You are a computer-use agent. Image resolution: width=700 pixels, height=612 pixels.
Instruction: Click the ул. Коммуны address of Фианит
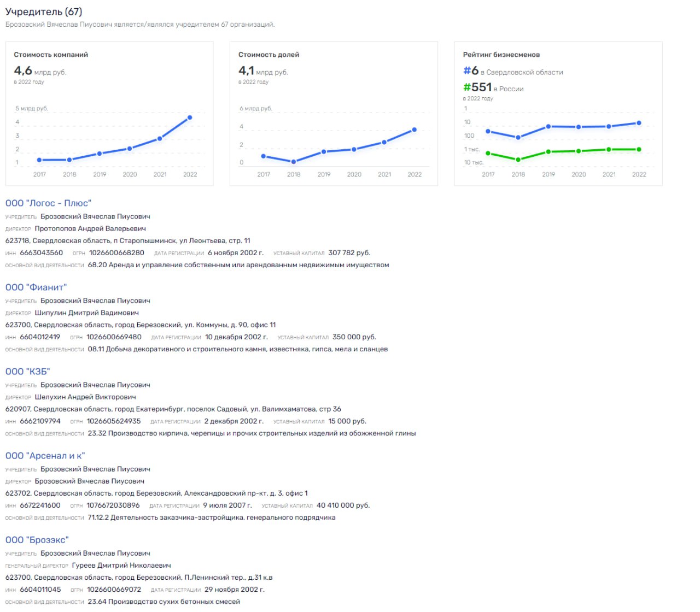(x=141, y=325)
